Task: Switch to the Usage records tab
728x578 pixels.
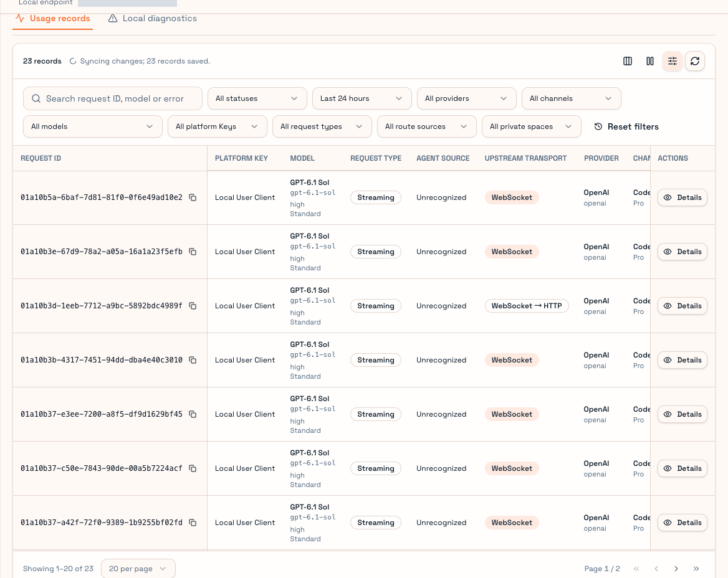Action: coord(52,19)
